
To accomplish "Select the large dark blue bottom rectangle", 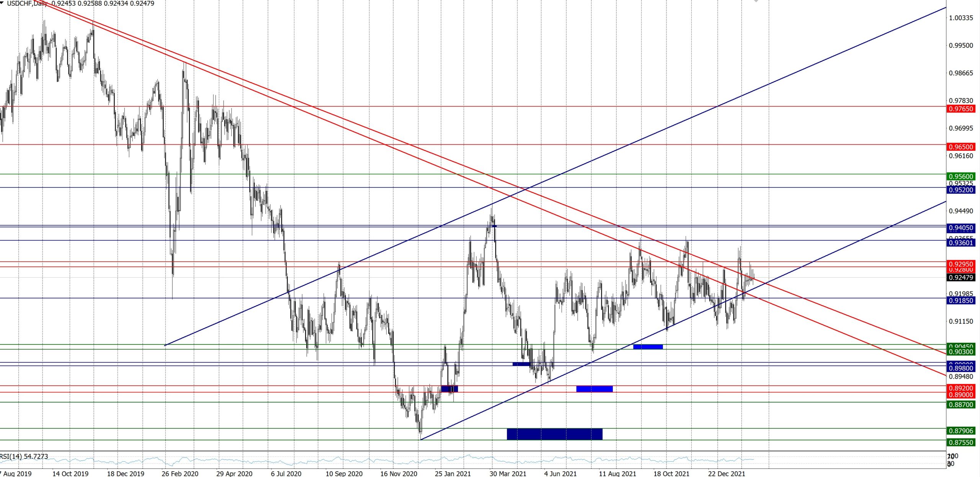I will [x=554, y=434].
